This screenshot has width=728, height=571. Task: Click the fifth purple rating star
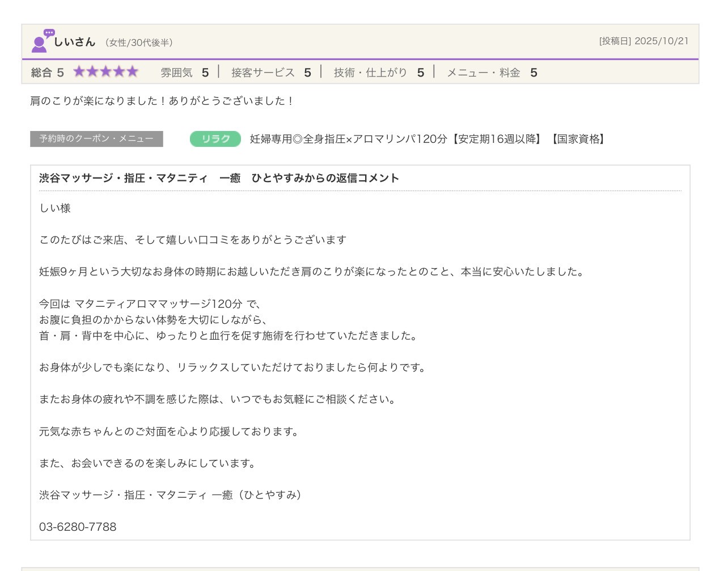133,71
